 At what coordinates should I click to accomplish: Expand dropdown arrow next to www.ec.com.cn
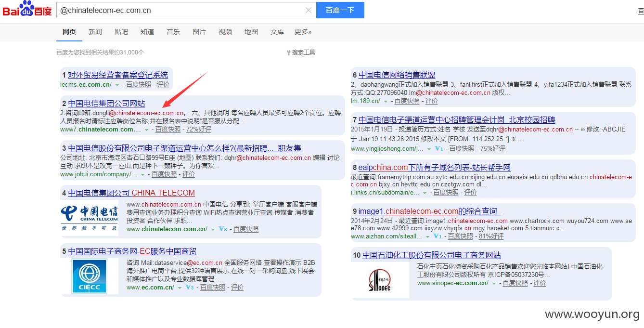pyautogui.click(x=180, y=288)
